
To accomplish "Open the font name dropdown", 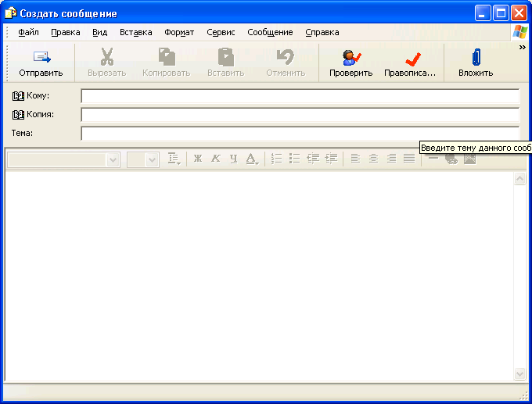I will pyautogui.click(x=113, y=159).
